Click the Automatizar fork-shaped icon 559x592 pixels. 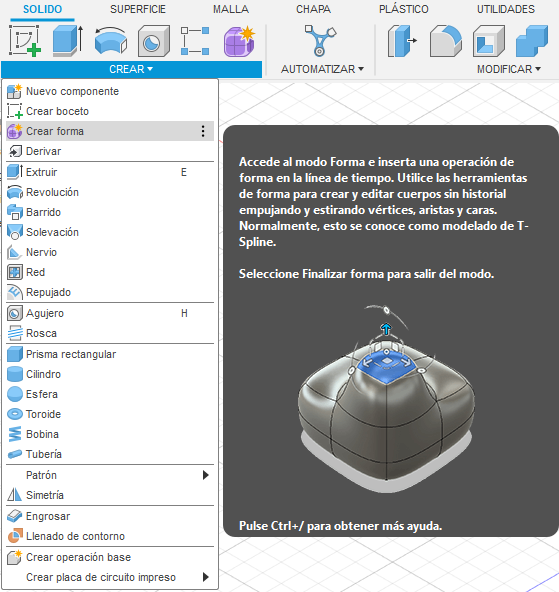point(320,40)
